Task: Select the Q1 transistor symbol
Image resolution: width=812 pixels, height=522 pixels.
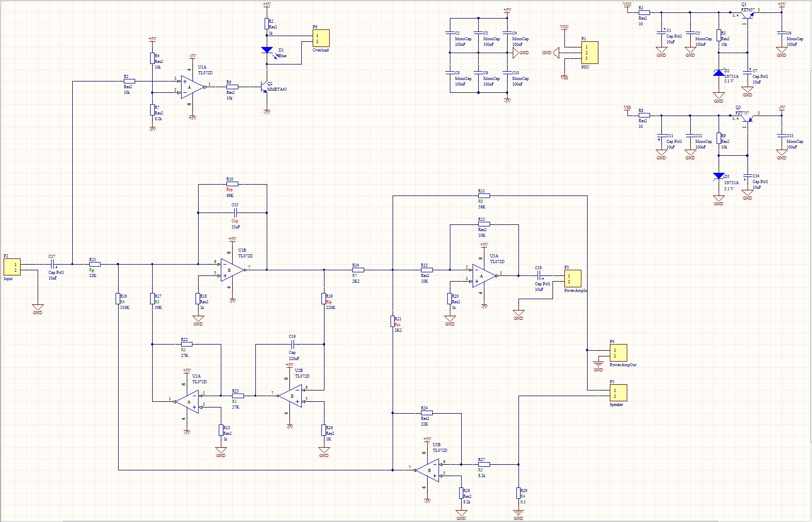Action: [748, 14]
